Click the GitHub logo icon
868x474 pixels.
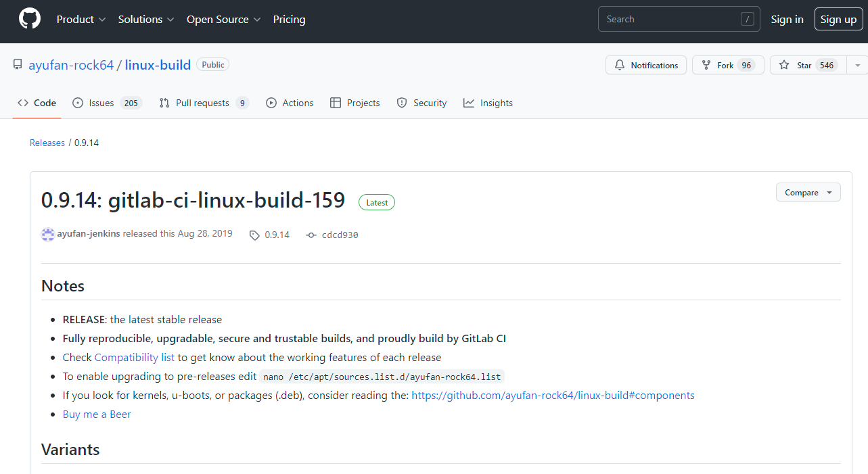coord(30,20)
